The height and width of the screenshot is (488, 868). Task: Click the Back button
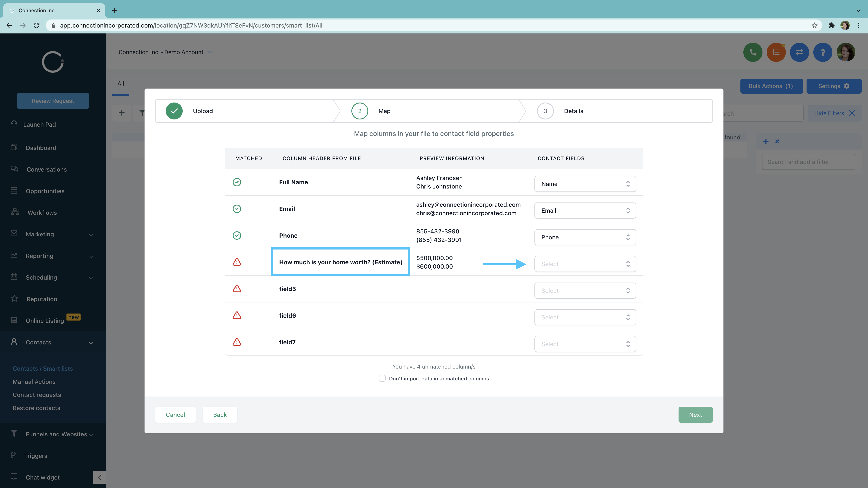point(220,415)
